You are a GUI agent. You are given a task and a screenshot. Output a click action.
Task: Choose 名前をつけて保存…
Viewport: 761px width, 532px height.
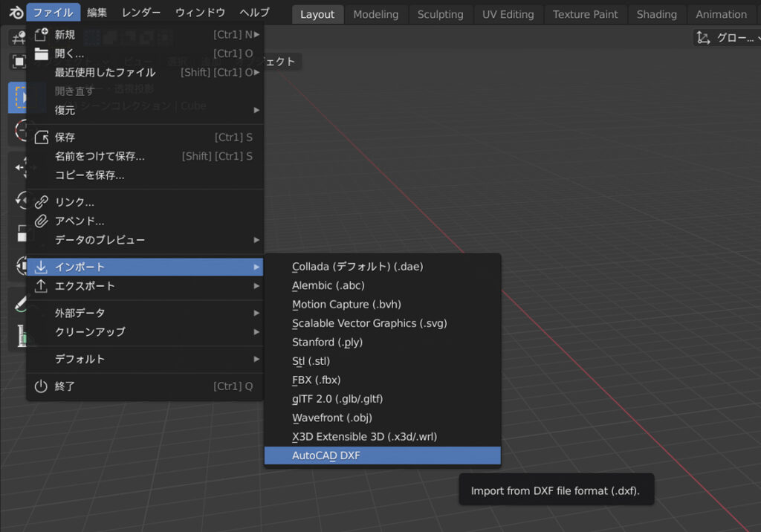tap(145, 156)
